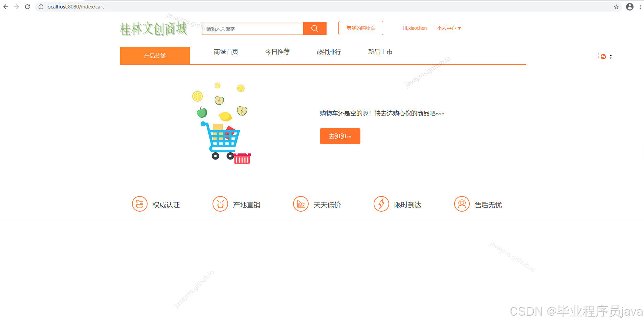Expand the 个人中心 dropdown menu
Viewport: 644px width, 322px height.
(449, 28)
